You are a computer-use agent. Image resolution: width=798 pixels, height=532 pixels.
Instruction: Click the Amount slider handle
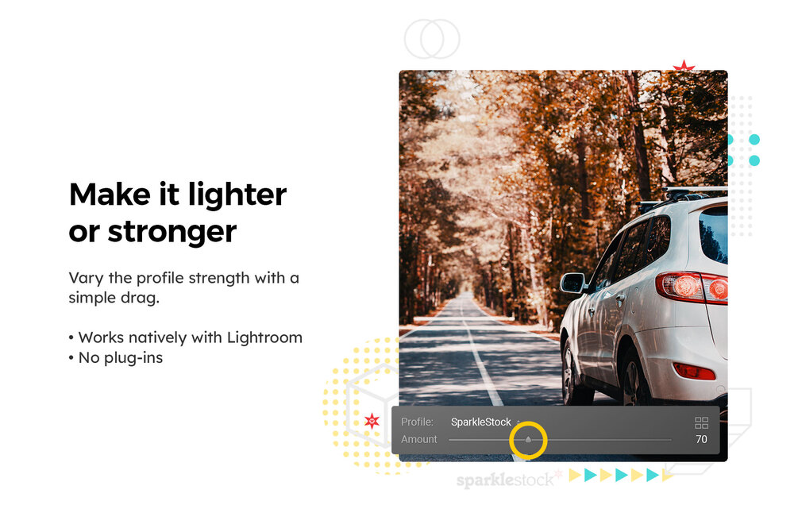(528, 439)
